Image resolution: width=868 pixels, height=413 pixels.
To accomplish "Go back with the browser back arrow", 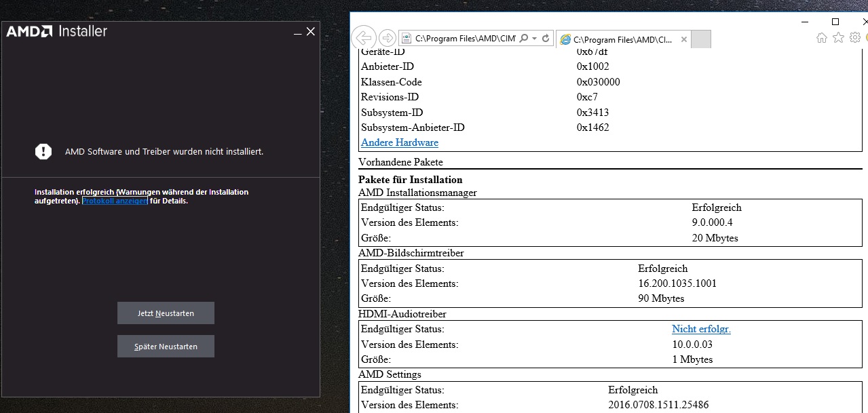I will [x=365, y=38].
